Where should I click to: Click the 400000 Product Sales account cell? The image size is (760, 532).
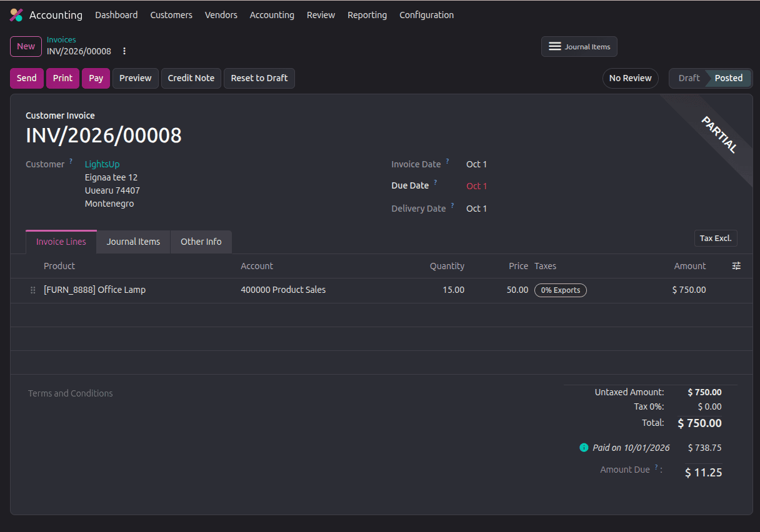point(283,290)
